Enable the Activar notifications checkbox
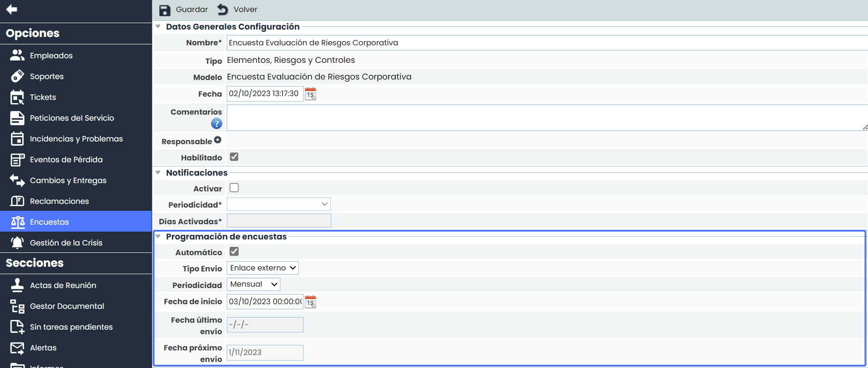868x368 pixels. coord(234,188)
